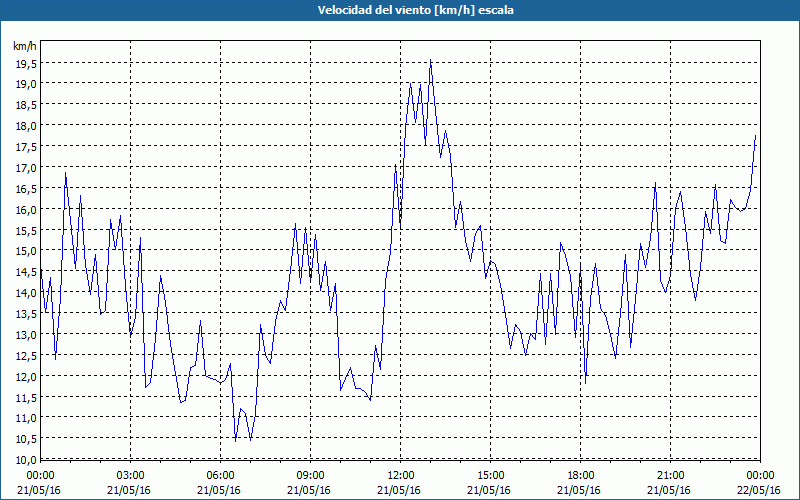Click the 18,0 y-axis label
The width and height of the screenshot is (800, 500).
tap(25, 126)
